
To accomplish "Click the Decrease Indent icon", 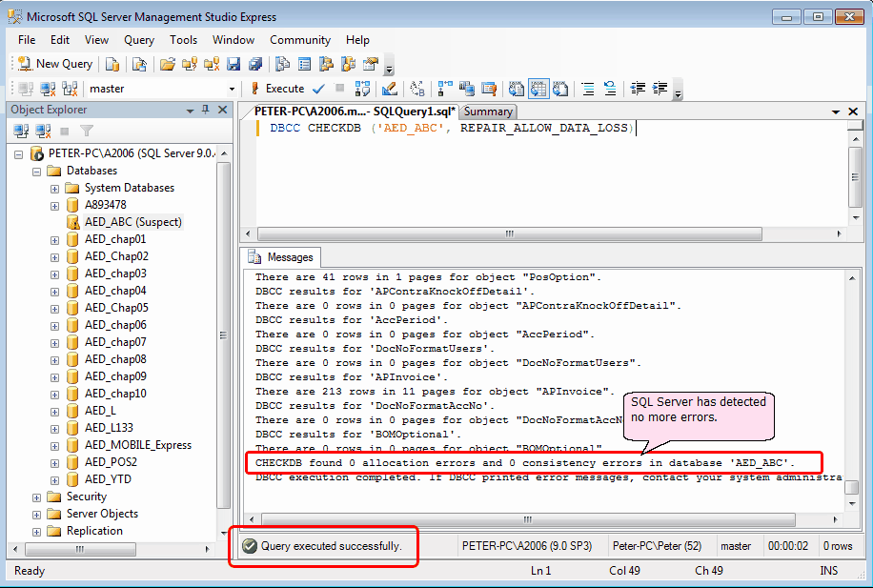I will (638, 89).
